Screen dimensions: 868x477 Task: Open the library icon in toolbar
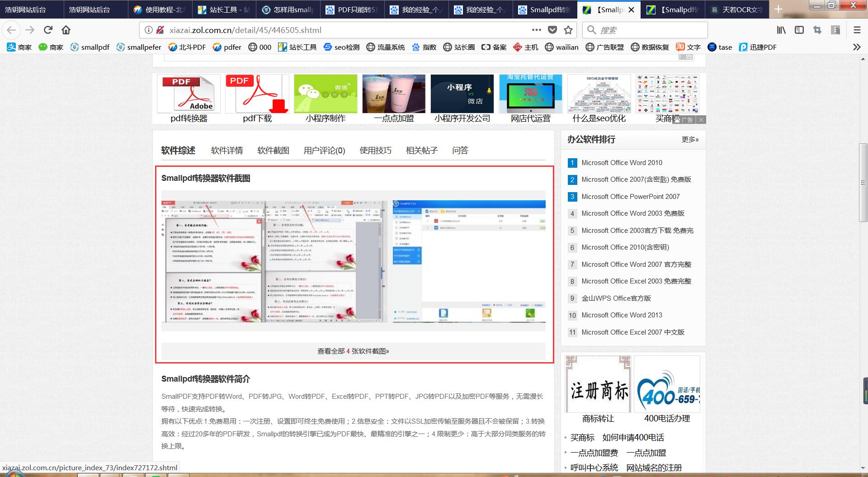pyautogui.click(x=781, y=30)
